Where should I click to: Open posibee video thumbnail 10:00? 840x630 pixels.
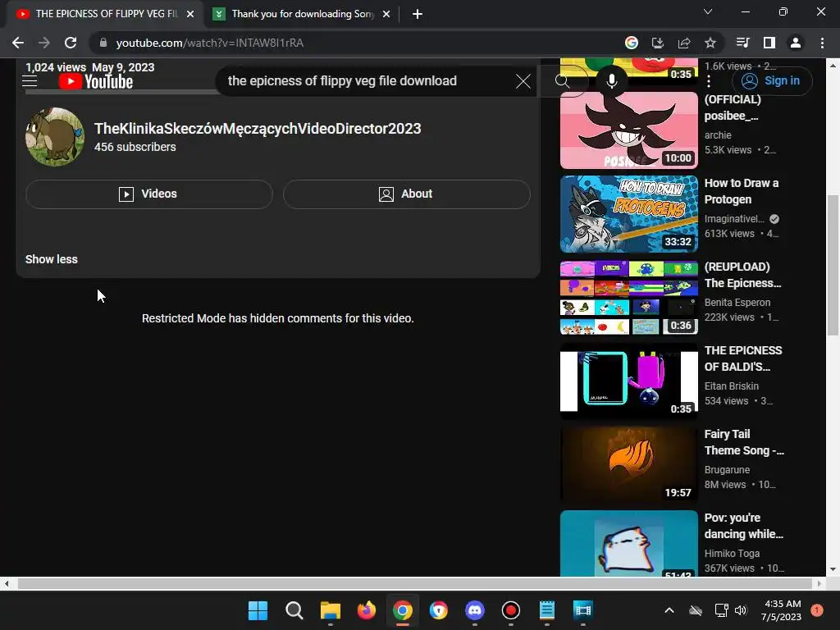click(x=629, y=130)
